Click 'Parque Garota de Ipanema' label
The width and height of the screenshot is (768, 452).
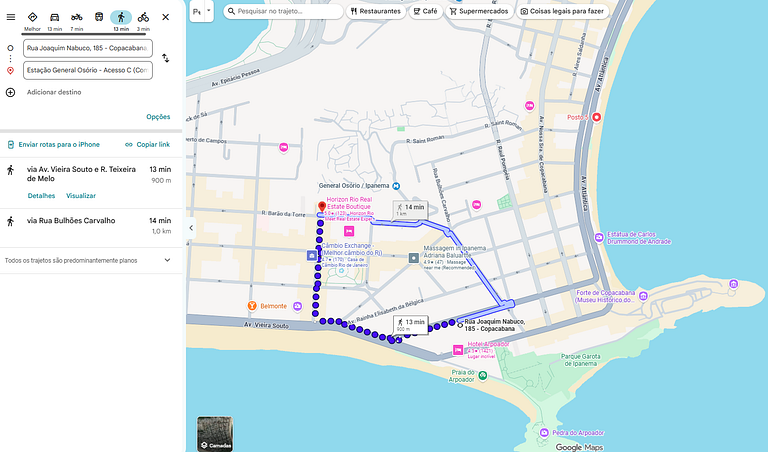click(580, 360)
